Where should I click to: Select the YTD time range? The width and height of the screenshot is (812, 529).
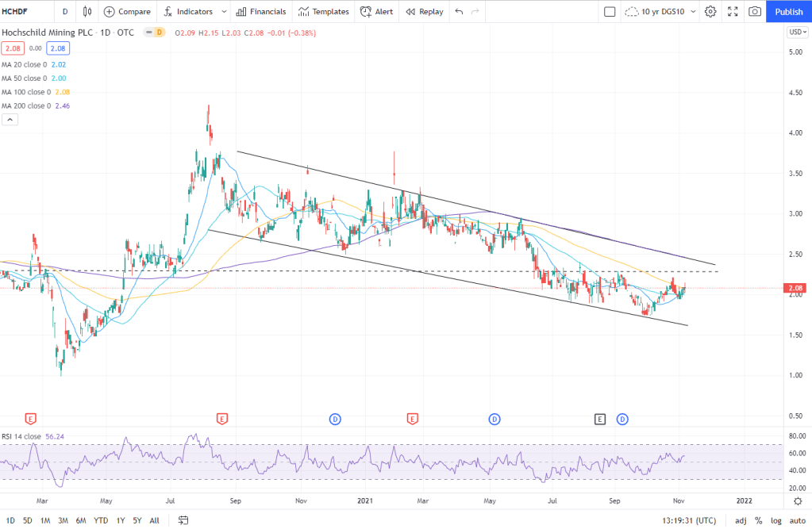point(101,520)
